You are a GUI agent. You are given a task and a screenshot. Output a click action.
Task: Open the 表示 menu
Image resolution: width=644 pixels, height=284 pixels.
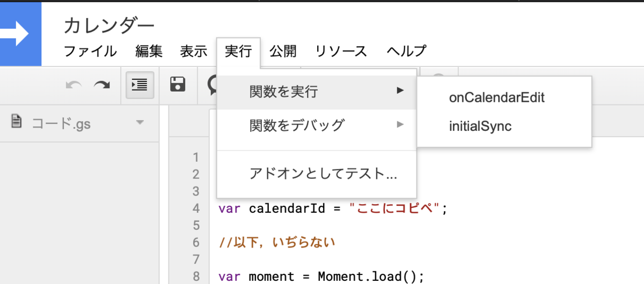194,51
